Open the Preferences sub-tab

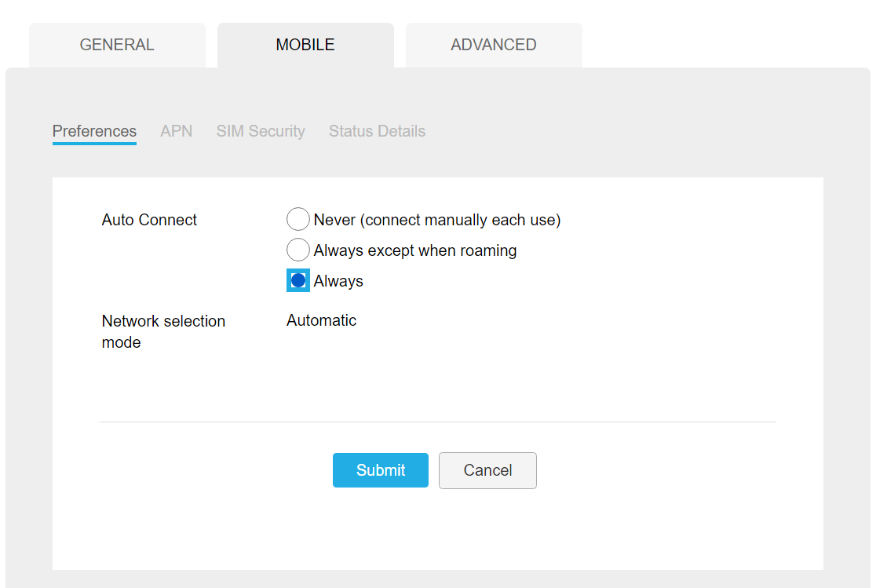tap(94, 131)
